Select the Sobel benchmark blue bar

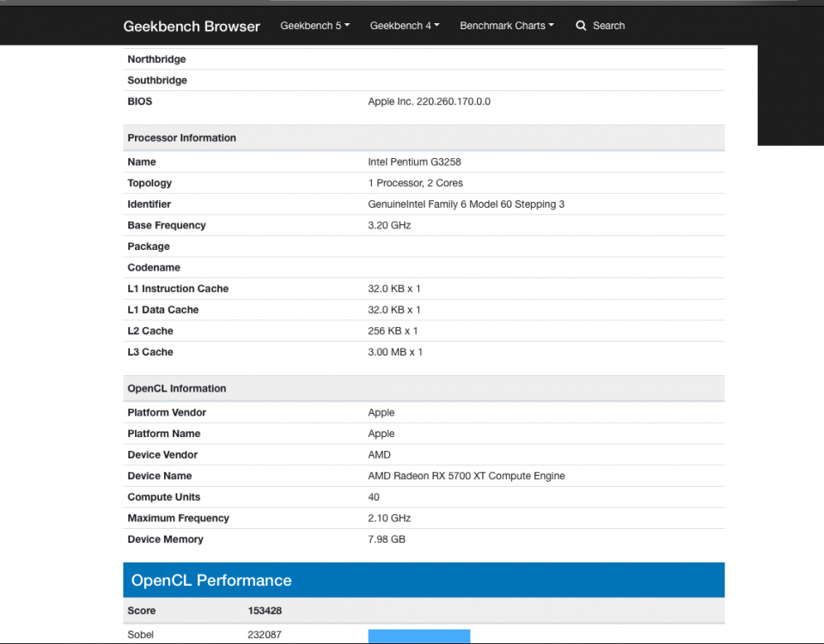pyautogui.click(x=418, y=635)
